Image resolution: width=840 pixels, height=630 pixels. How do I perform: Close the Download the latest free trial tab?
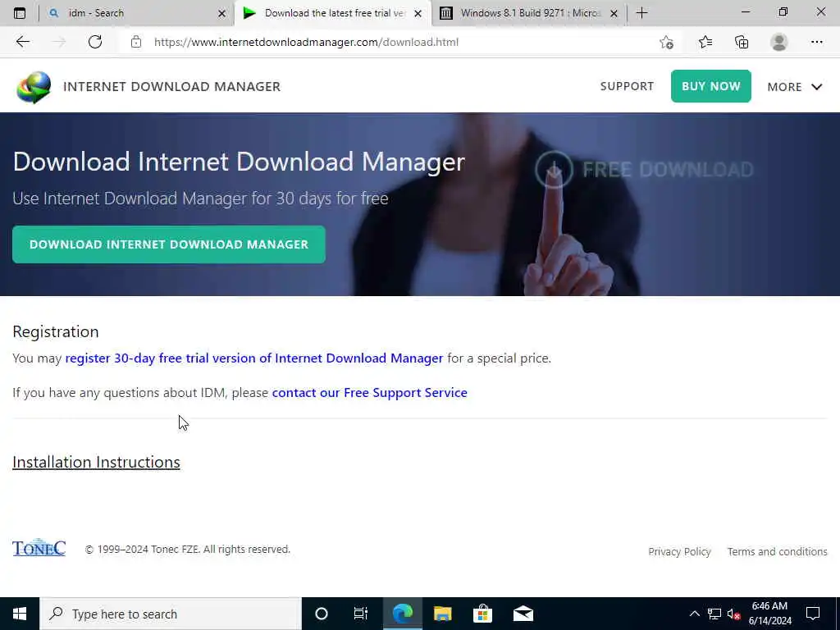(418, 13)
